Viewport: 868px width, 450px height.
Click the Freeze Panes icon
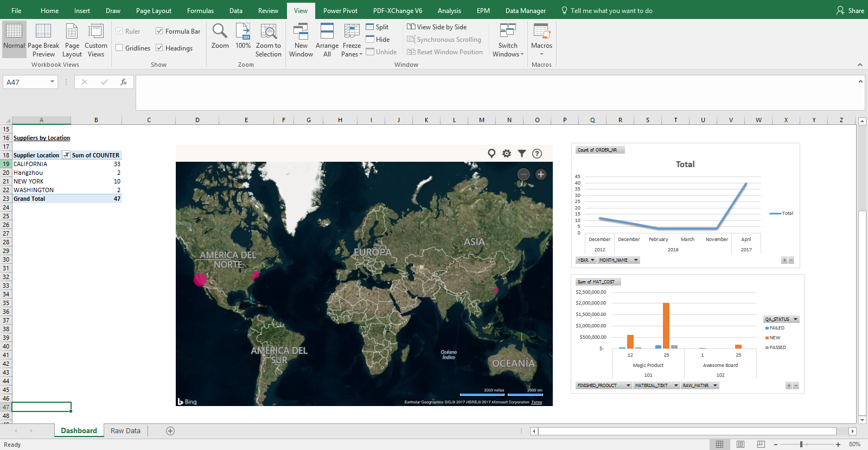pos(352,40)
